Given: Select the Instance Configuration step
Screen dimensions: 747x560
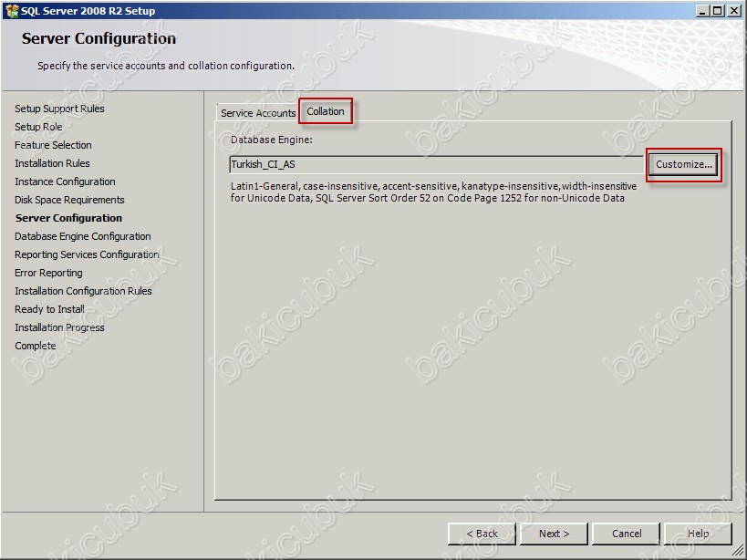Looking at the screenshot, I should pyautogui.click(x=66, y=181).
